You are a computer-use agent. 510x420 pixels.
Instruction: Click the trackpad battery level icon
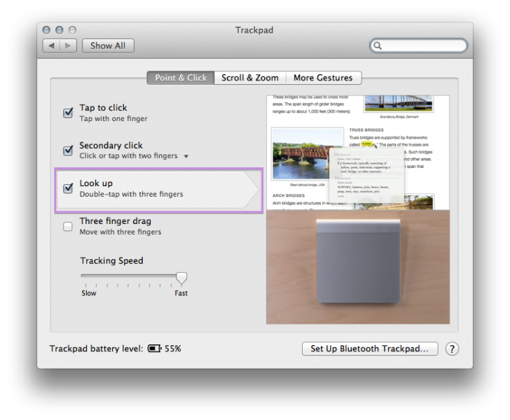click(x=155, y=349)
